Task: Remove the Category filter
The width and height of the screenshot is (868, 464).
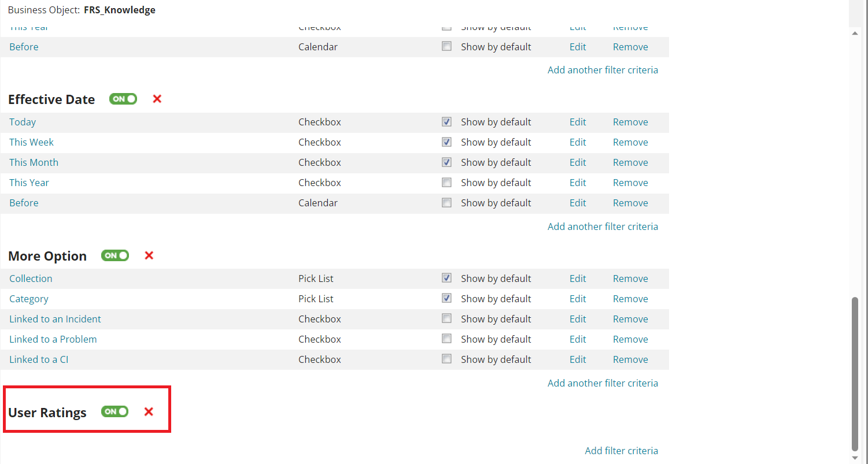Action: 630,299
